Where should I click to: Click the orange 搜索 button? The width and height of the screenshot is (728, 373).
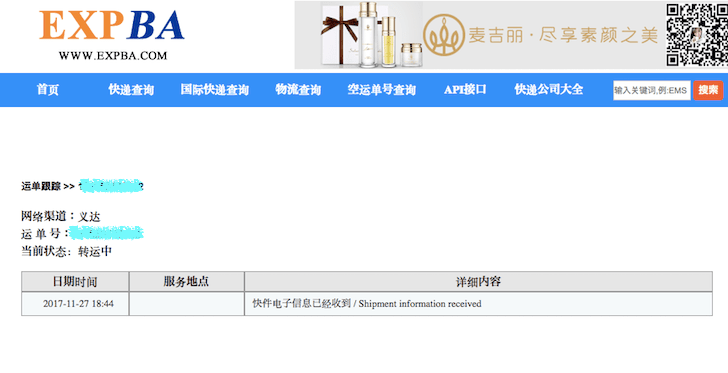(708, 91)
